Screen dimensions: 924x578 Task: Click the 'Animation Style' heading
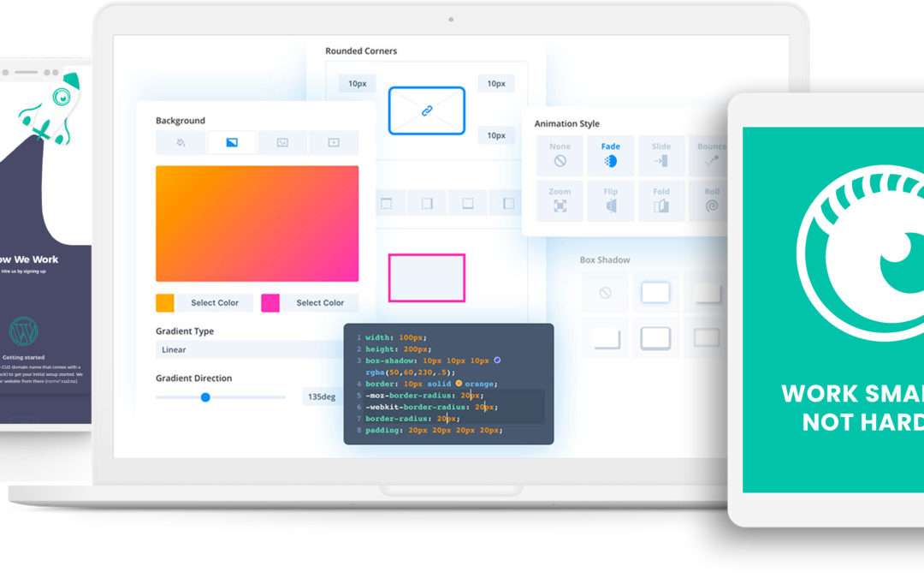point(567,123)
